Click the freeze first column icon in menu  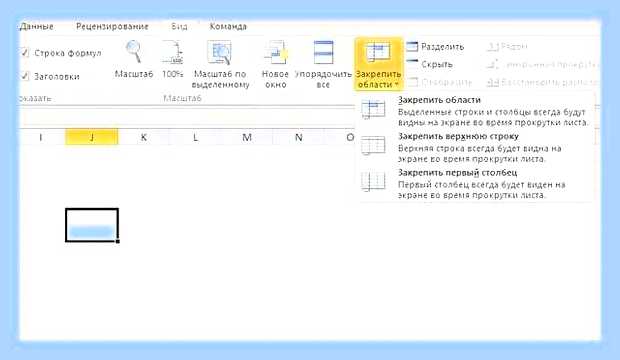click(373, 182)
